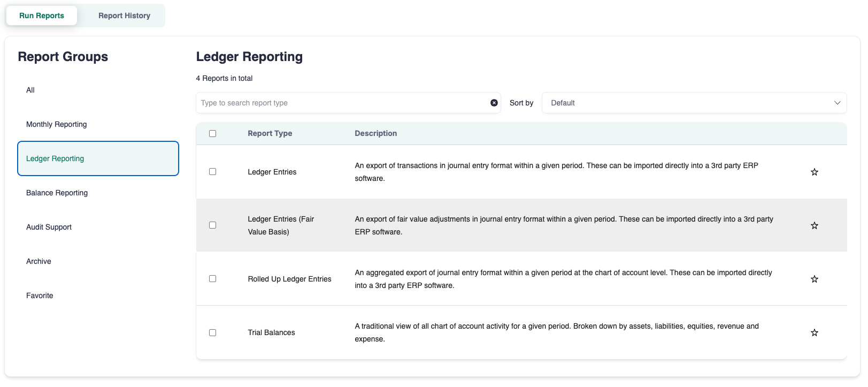Expand sort options using the chevron arrow

pyautogui.click(x=837, y=103)
